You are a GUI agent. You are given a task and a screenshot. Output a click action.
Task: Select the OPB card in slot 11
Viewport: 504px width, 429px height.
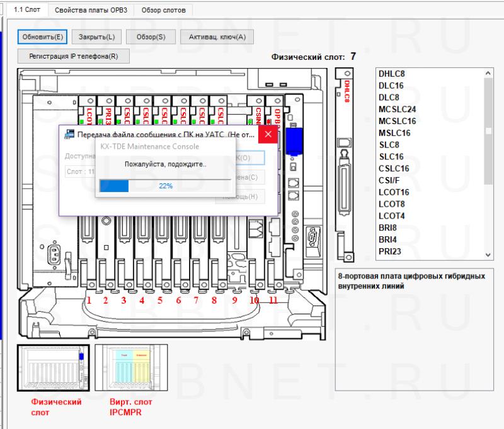click(x=275, y=113)
